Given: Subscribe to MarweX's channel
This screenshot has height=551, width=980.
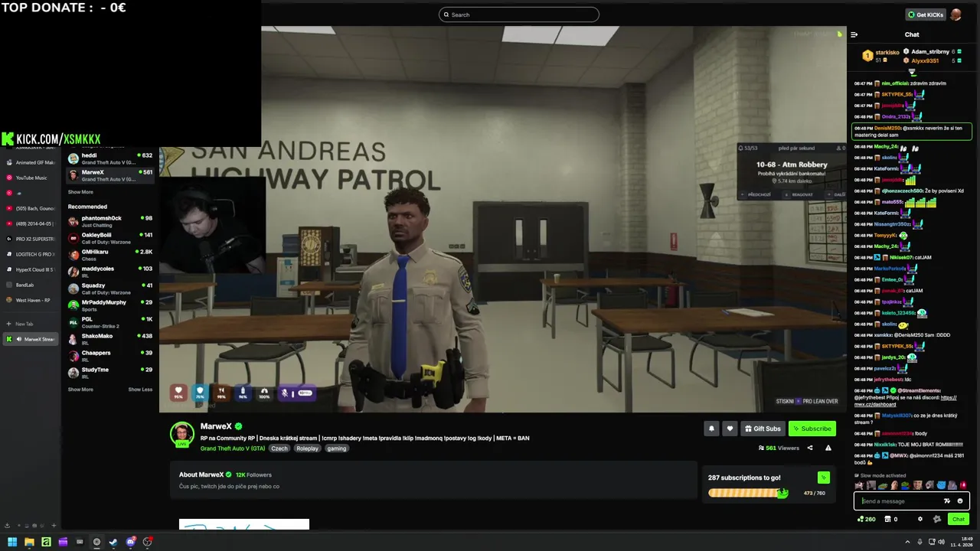Looking at the screenshot, I should click(x=812, y=429).
